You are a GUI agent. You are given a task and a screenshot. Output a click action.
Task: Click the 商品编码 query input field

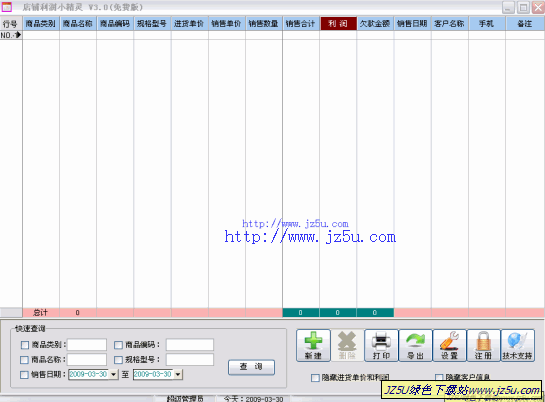coord(190,345)
